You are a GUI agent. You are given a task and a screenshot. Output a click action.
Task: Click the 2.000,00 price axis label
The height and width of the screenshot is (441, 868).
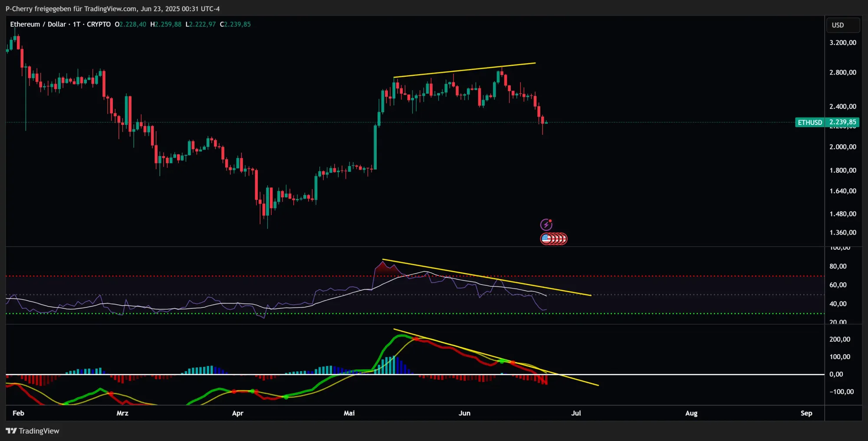843,147
